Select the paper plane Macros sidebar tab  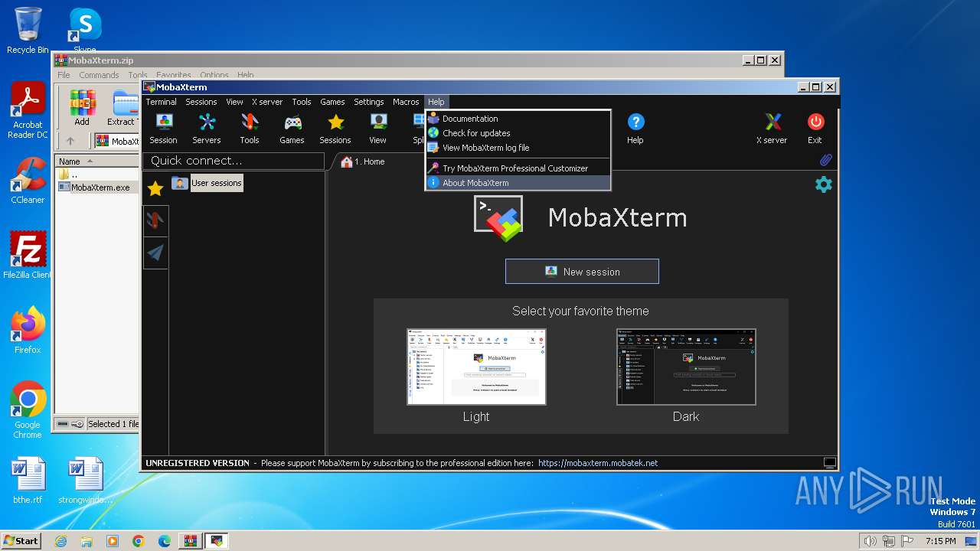click(155, 253)
